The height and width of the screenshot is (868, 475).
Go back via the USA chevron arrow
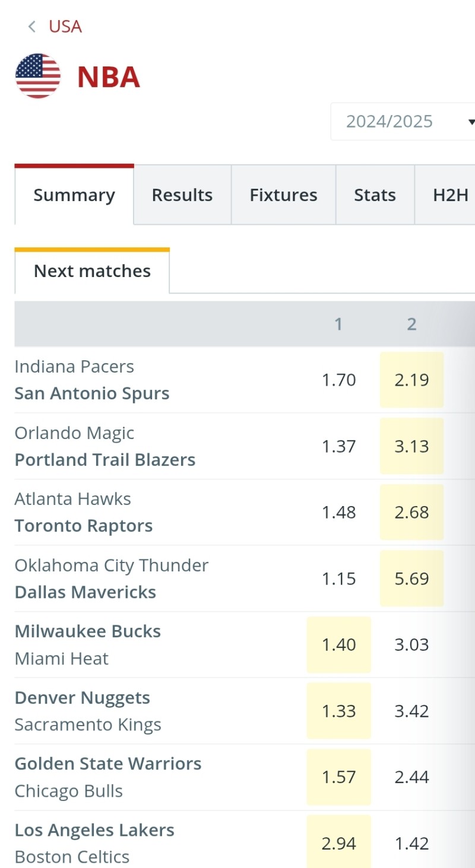pos(32,27)
